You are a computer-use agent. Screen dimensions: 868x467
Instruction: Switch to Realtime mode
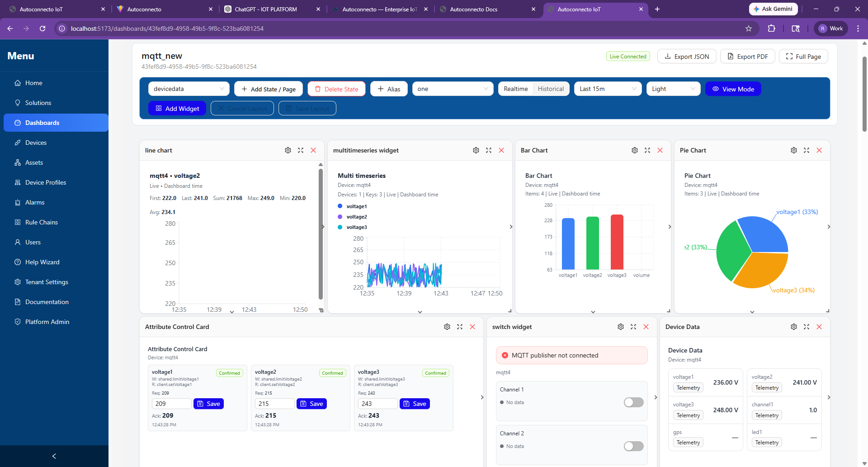click(516, 89)
